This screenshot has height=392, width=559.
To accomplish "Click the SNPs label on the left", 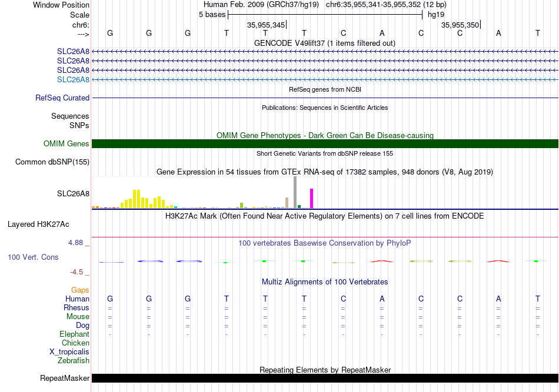I will coord(79,125).
